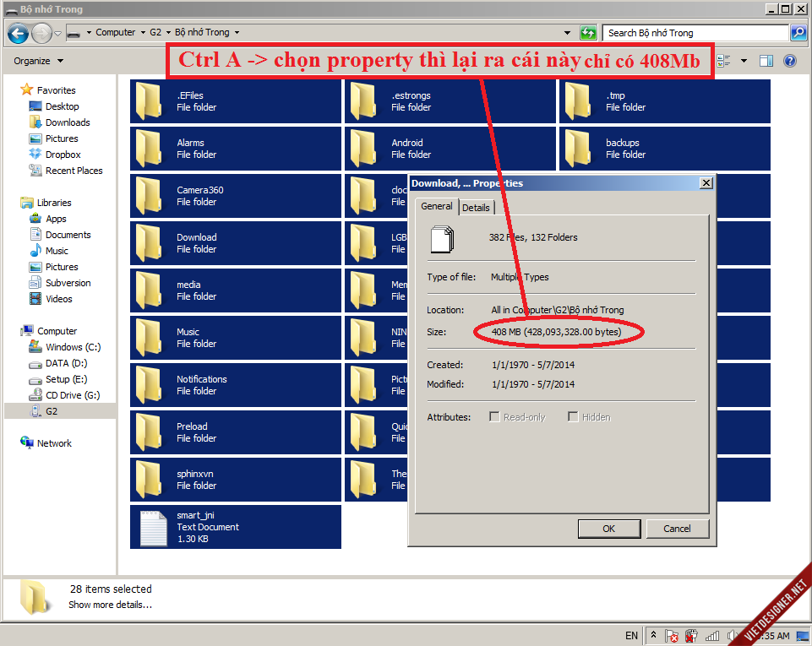Open Recent Places in Favorites
The image size is (812, 646).
pyautogui.click(x=66, y=171)
